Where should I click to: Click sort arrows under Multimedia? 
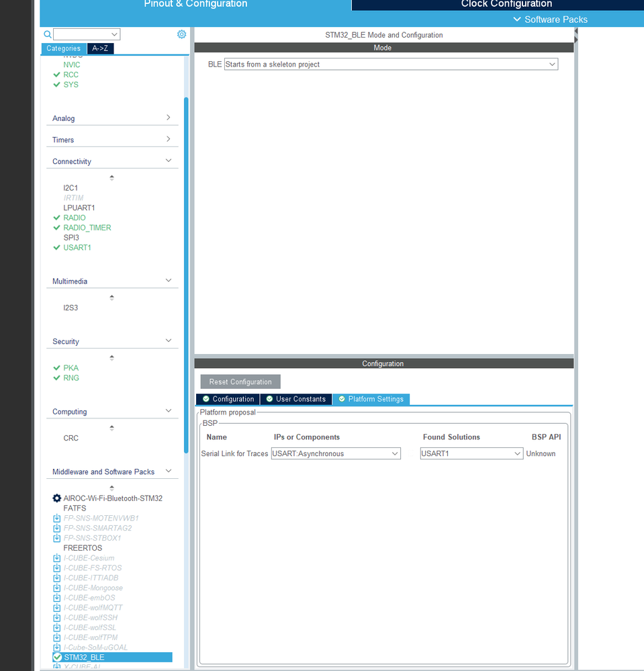111,298
